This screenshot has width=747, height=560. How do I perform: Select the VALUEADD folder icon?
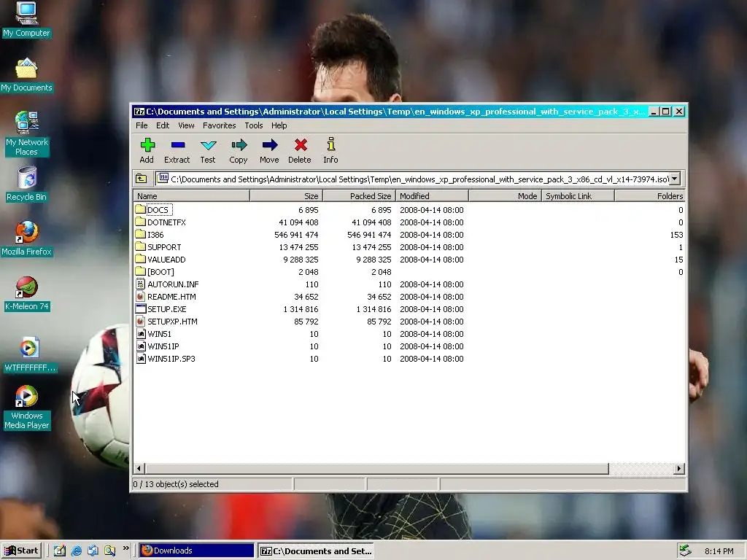tap(140, 259)
